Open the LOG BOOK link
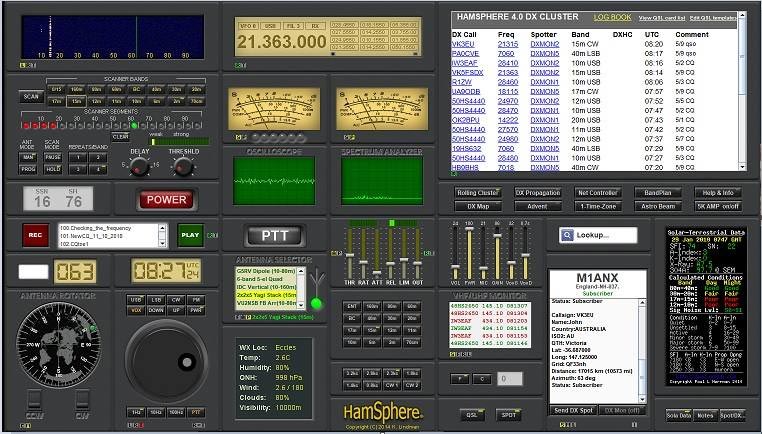762x434 pixels. (612, 17)
